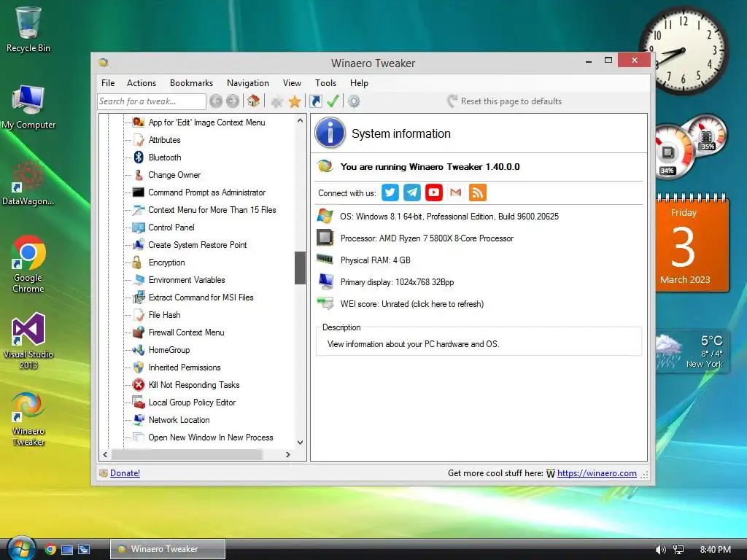Click the Search for a tweak field

152,101
